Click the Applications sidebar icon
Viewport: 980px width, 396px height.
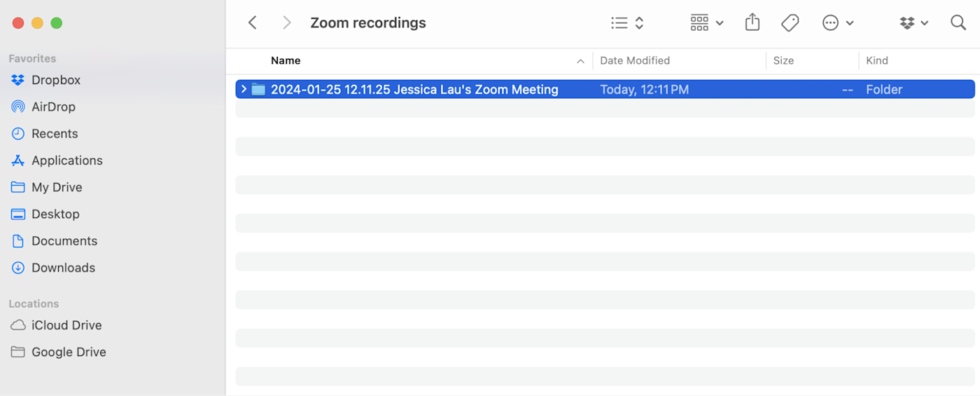(17, 161)
